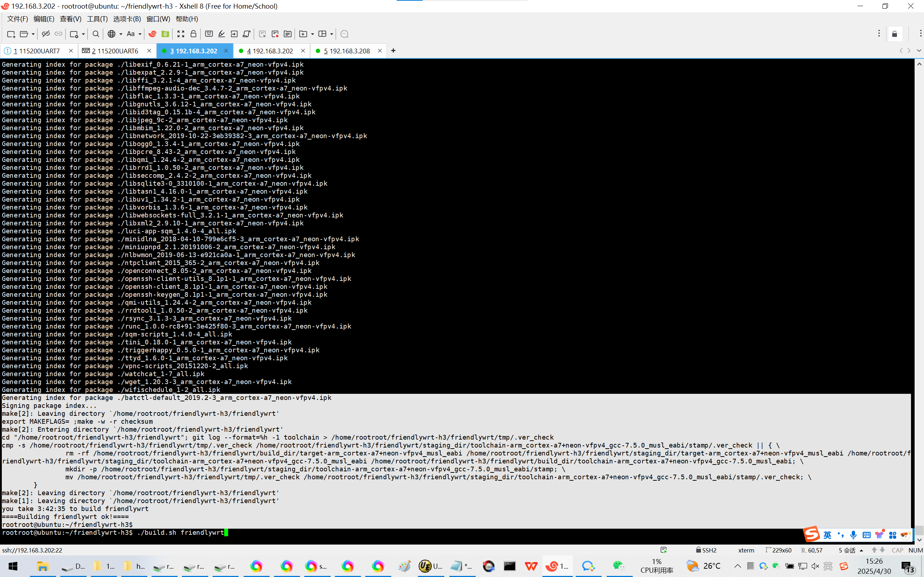Click the terminal vertical scrollbar thumb
This screenshot has height=577, width=924.
[919, 530]
